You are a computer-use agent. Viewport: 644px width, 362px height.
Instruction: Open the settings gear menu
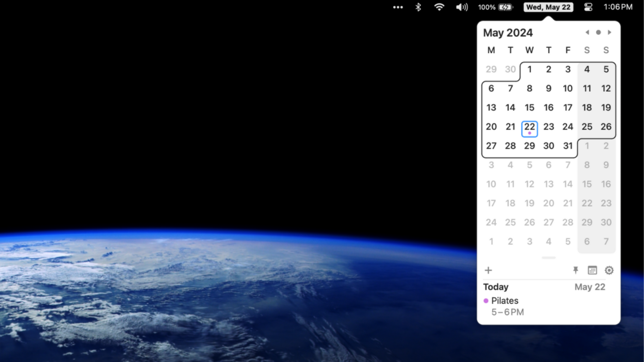click(609, 270)
